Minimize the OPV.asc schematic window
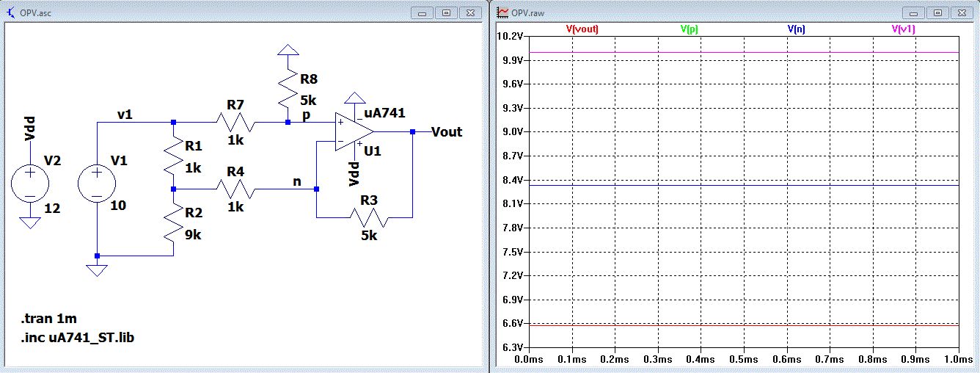 pos(423,12)
